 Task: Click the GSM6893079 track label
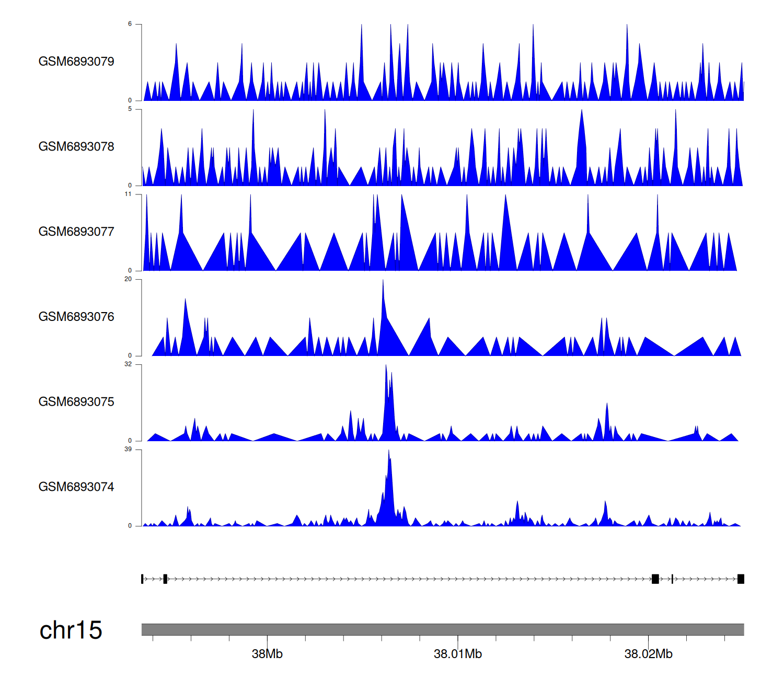point(76,62)
